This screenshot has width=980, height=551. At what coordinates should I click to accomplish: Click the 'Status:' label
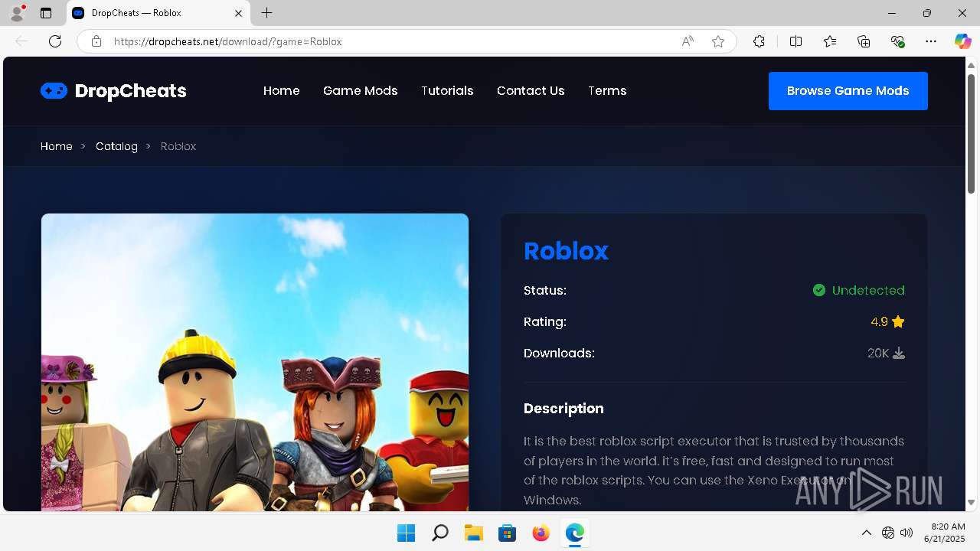pyautogui.click(x=545, y=291)
